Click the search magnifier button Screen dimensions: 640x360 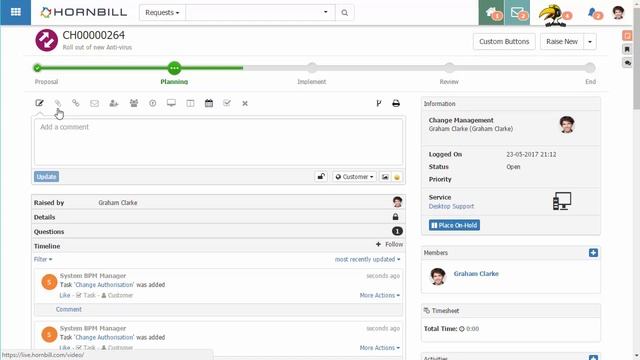[344, 13]
